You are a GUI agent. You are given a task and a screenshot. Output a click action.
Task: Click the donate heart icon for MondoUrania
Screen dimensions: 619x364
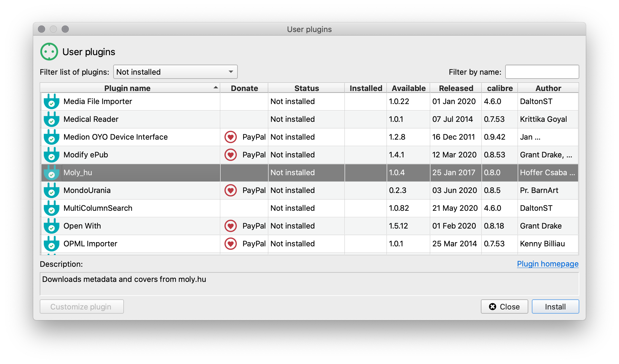click(x=230, y=190)
